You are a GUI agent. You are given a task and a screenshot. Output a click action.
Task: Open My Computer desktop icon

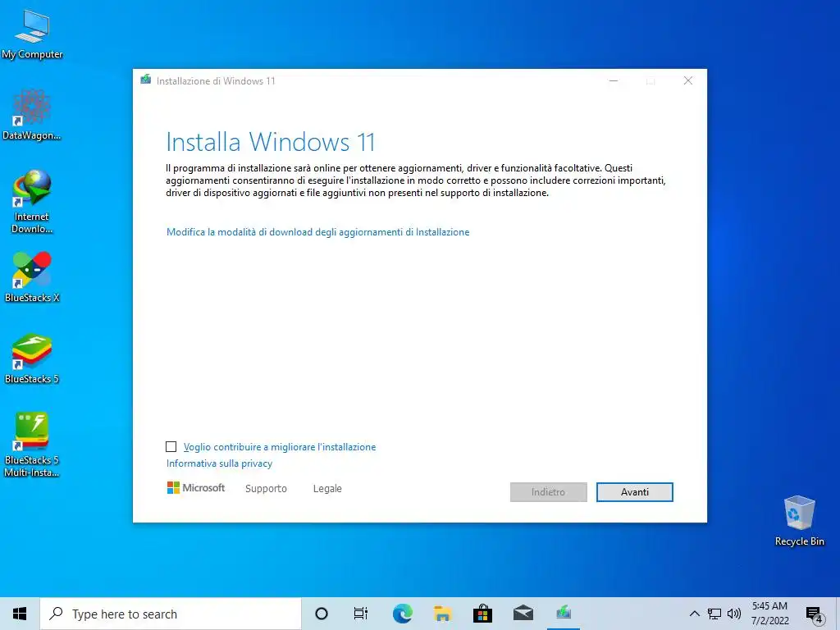(32, 34)
